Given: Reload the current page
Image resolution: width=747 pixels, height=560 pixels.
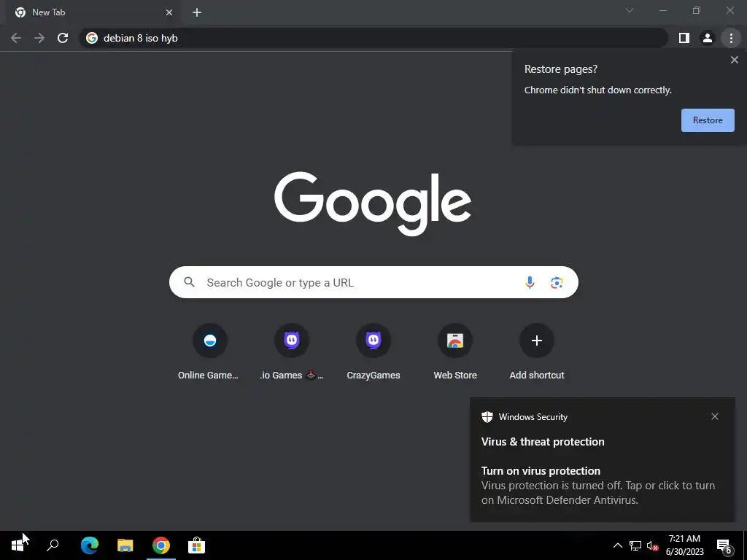Looking at the screenshot, I should (63, 38).
